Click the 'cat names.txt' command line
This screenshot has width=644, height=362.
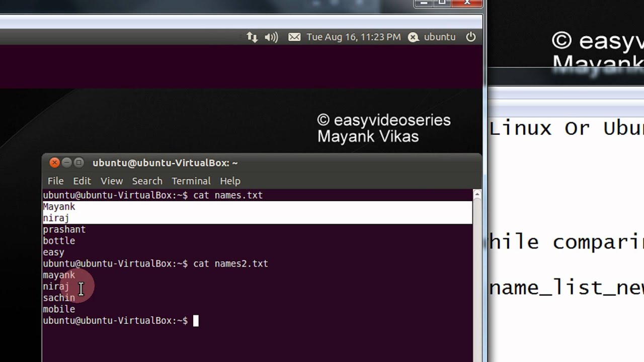152,195
